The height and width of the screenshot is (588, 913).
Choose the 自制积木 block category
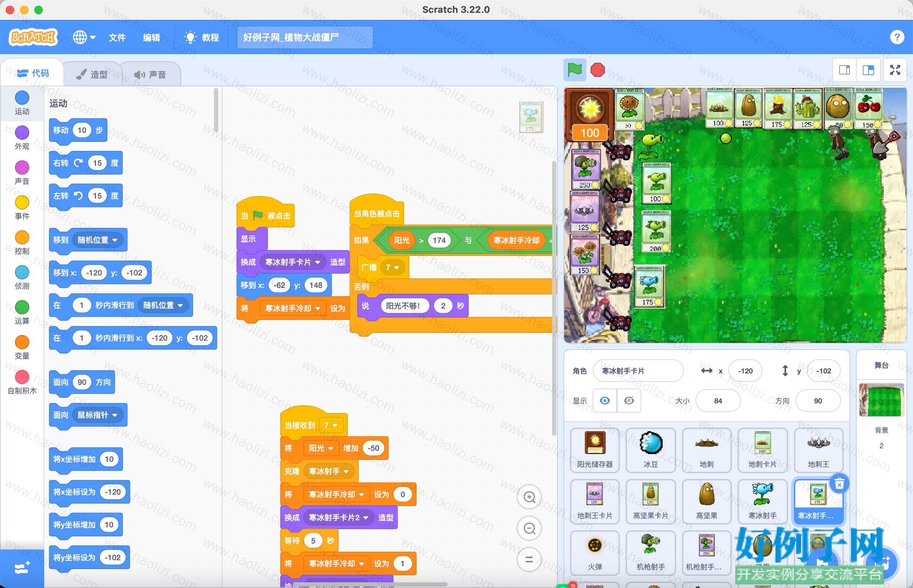coord(22,382)
